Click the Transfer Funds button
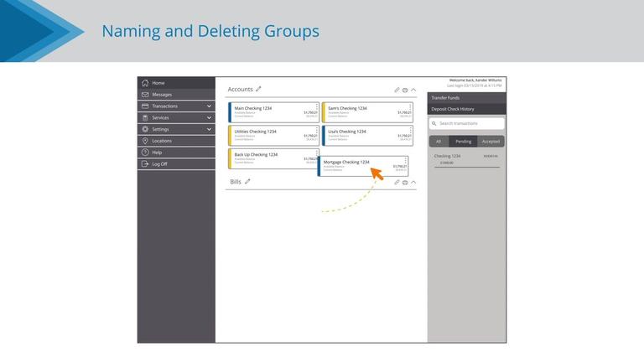 pyautogui.click(x=466, y=98)
